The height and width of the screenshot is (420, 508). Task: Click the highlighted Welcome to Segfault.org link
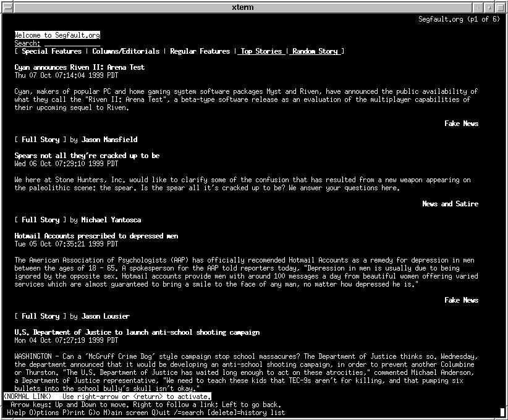(x=57, y=35)
